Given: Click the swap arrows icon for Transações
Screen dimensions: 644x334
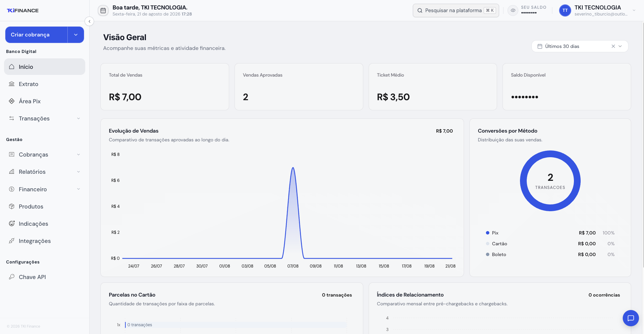Looking at the screenshot, I should (x=12, y=118).
